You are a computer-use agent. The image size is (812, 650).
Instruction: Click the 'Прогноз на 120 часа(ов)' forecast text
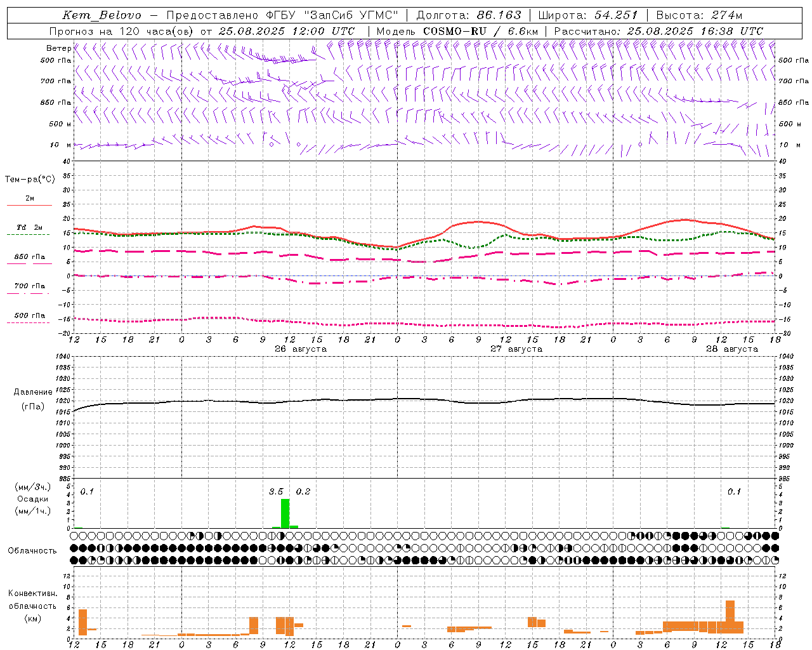click(x=122, y=31)
